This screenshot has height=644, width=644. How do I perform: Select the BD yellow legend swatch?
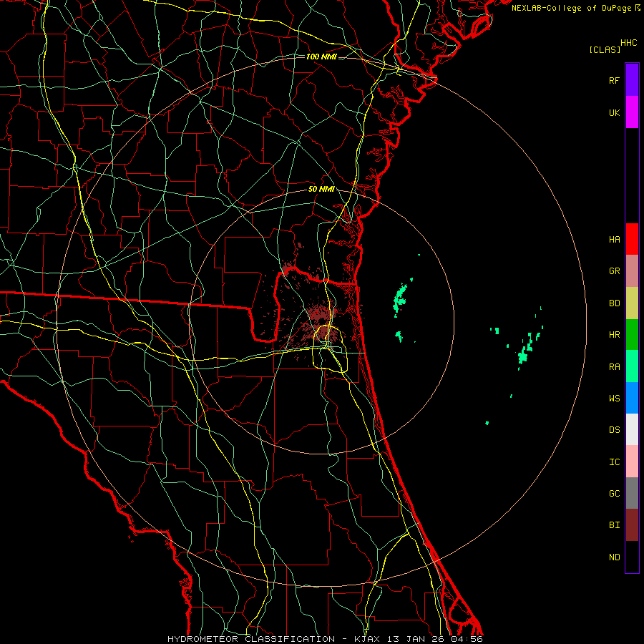tap(632, 303)
